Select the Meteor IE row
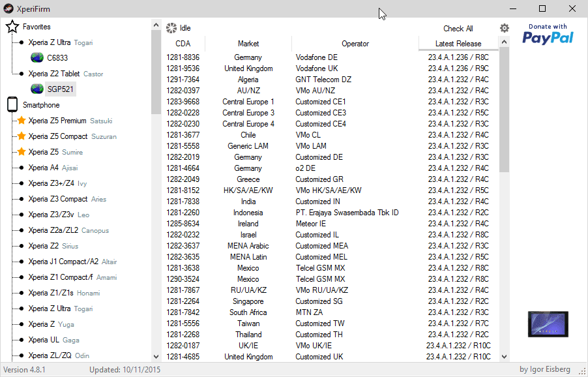This screenshot has width=588, height=377. pyautogui.click(x=331, y=224)
